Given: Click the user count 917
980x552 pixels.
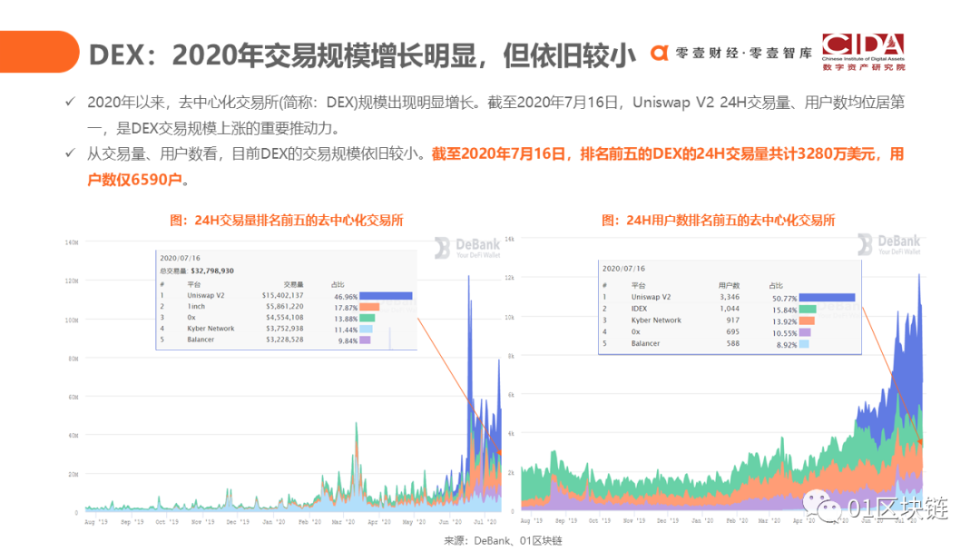Looking at the screenshot, I should point(732,320).
